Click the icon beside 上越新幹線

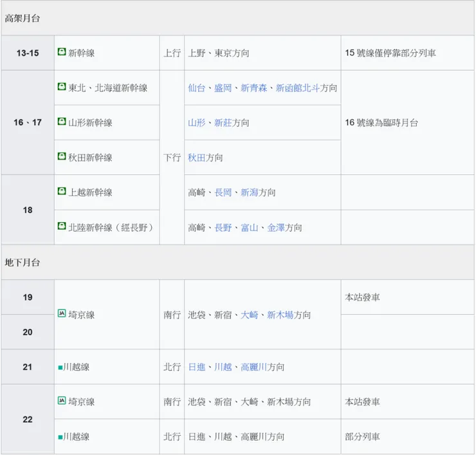coord(62,191)
